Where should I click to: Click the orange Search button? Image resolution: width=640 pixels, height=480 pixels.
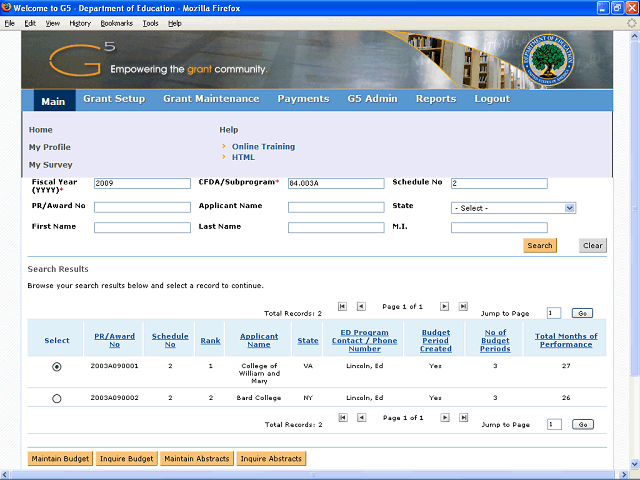(539, 246)
